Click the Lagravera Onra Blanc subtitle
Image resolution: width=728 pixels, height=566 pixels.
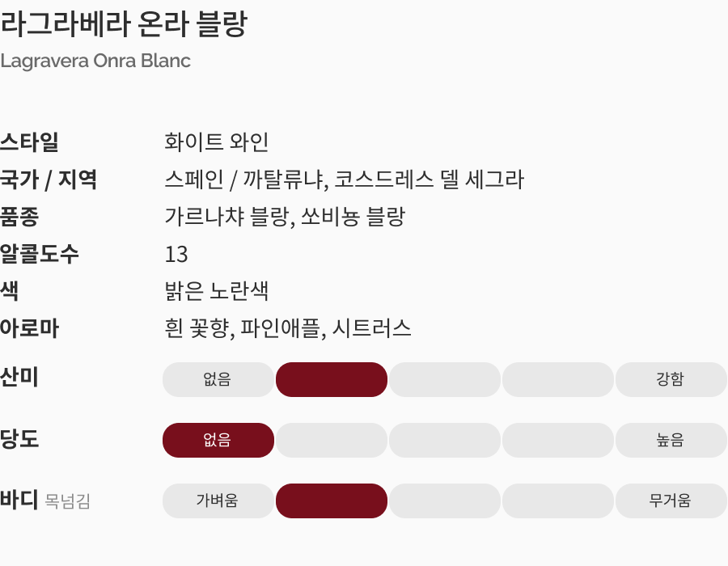[95, 61]
